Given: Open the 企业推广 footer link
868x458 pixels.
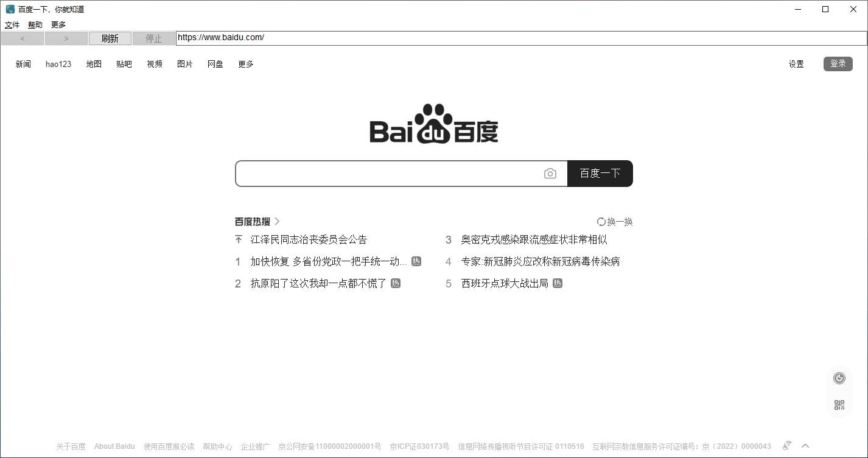Looking at the screenshot, I should [x=255, y=446].
